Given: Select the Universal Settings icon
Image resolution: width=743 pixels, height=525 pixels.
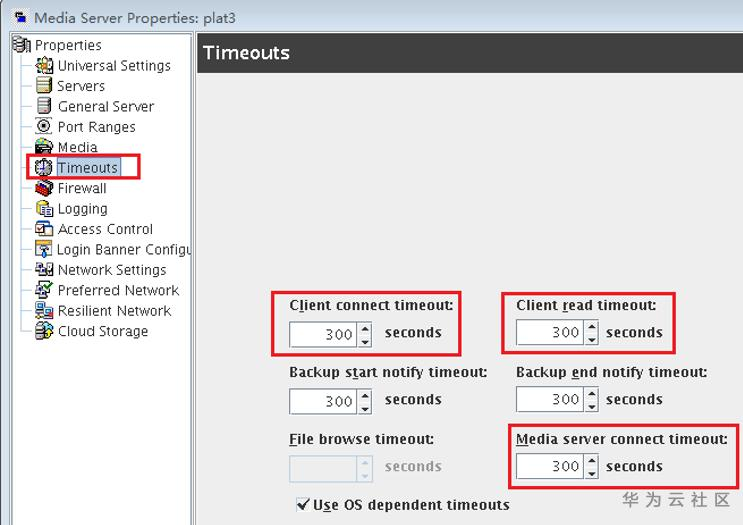Looking at the screenshot, I should (44, 65).
